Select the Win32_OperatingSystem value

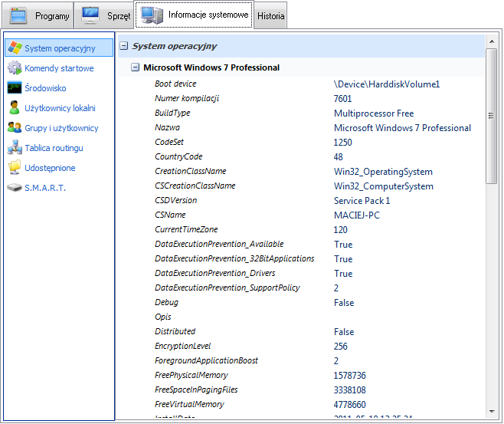383,172
